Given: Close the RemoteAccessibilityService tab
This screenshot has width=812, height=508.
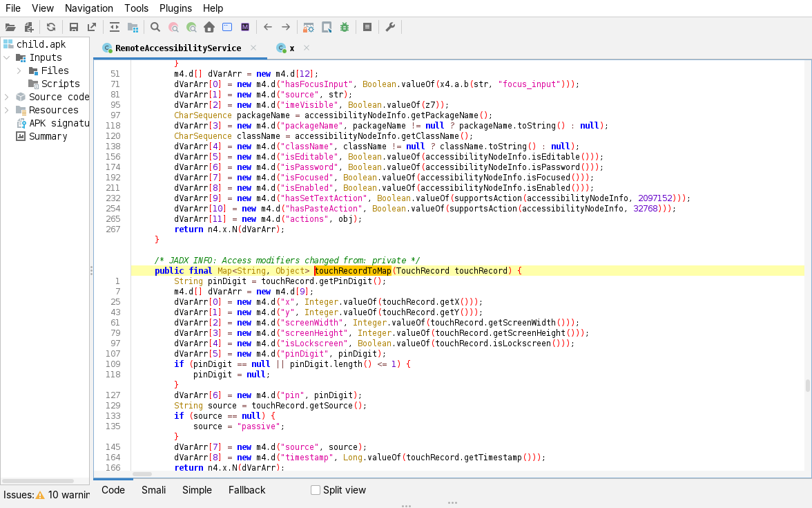Looking at the screenshot, I should [253, 48].
